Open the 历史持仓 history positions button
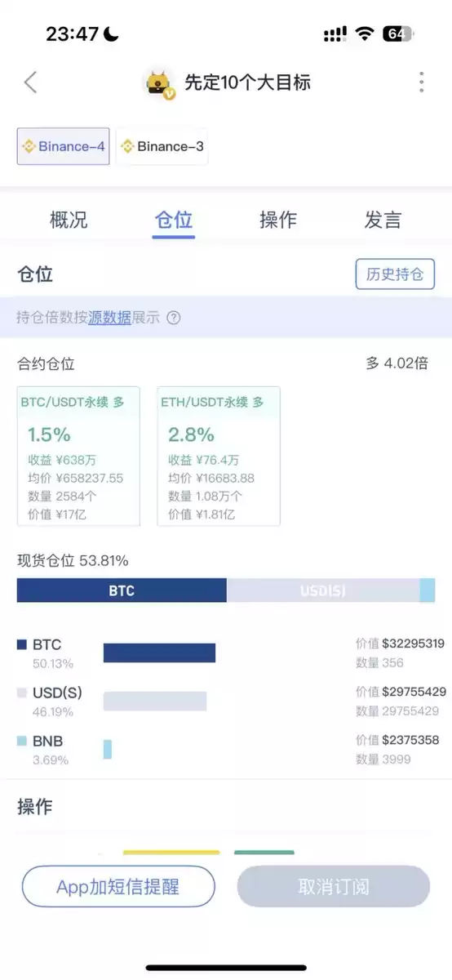452x980 pixels. pyautogui.click(x=395, y=274)
